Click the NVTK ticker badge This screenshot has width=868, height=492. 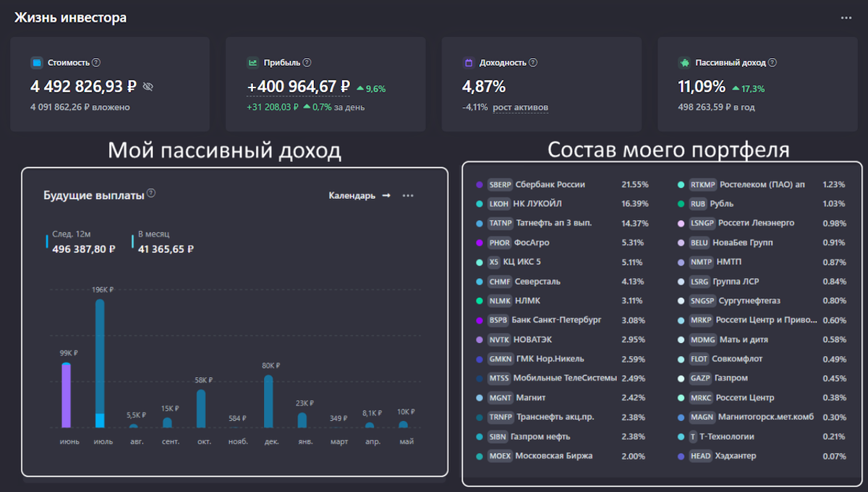coord(499,339)
